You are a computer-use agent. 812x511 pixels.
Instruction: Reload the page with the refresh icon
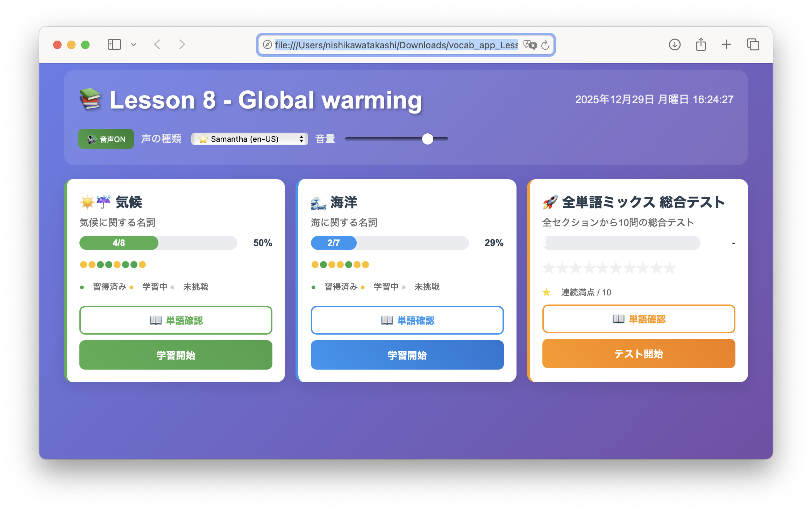[545, 45]
